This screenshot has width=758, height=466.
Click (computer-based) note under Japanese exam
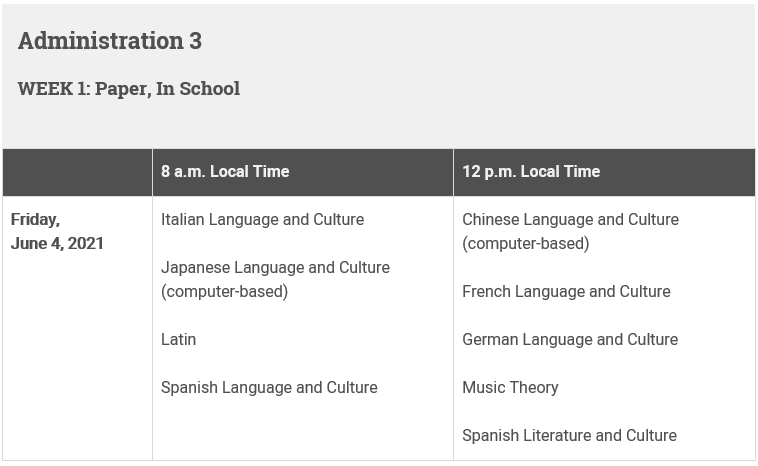coord(224,291)
